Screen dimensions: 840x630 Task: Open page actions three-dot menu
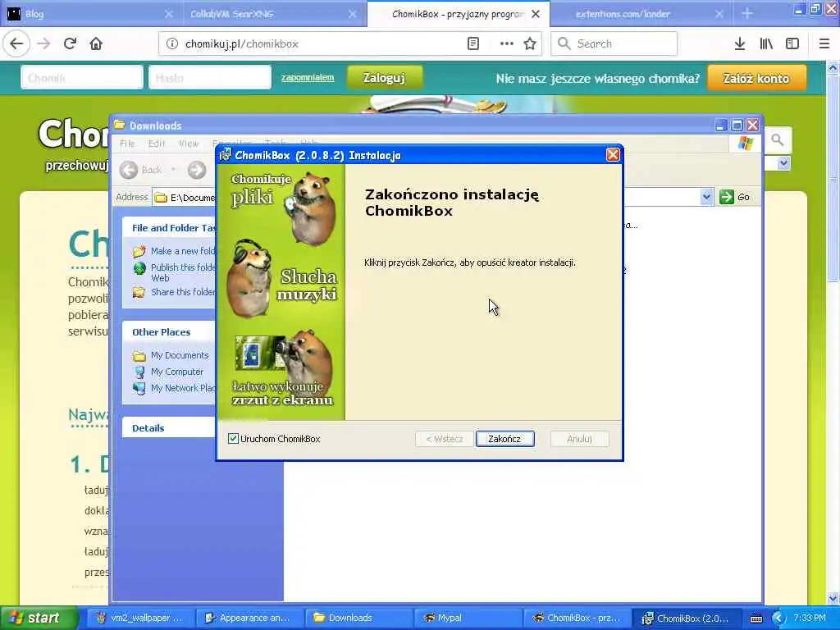pyautogui.click(x=506, y=43)
